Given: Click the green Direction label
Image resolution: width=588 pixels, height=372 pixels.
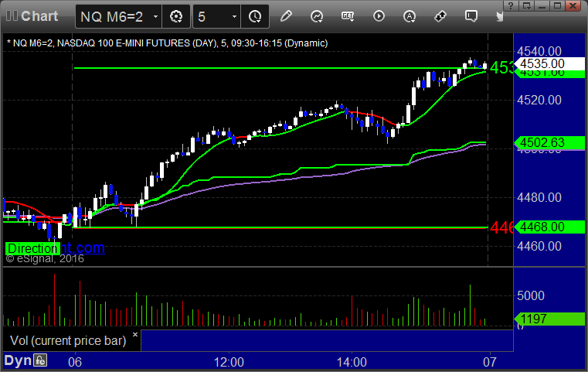Looking at the screenshot, I should pos(32,248).
